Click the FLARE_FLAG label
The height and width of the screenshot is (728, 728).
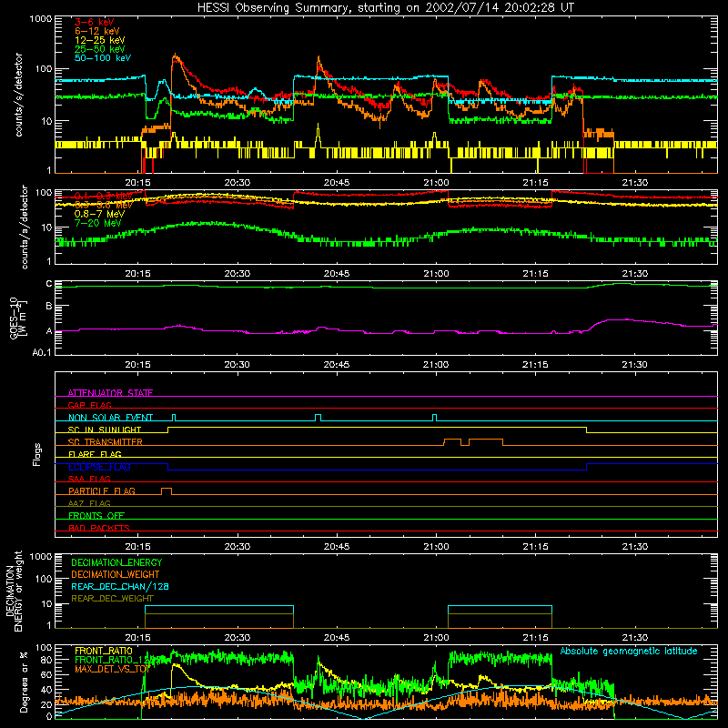coord(95,454)
